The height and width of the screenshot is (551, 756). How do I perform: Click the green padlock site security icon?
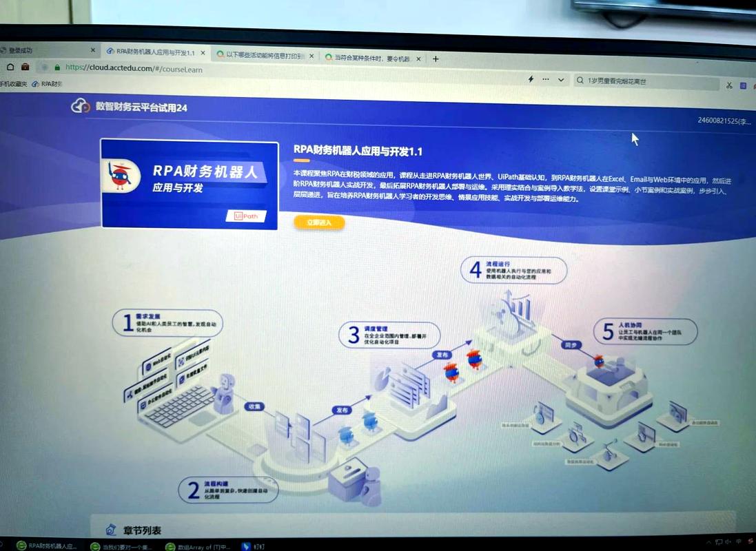(57, 67)
